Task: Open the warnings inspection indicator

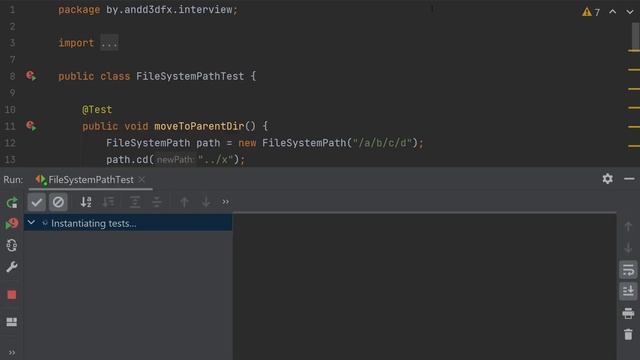Action: [x=591, y=12]
